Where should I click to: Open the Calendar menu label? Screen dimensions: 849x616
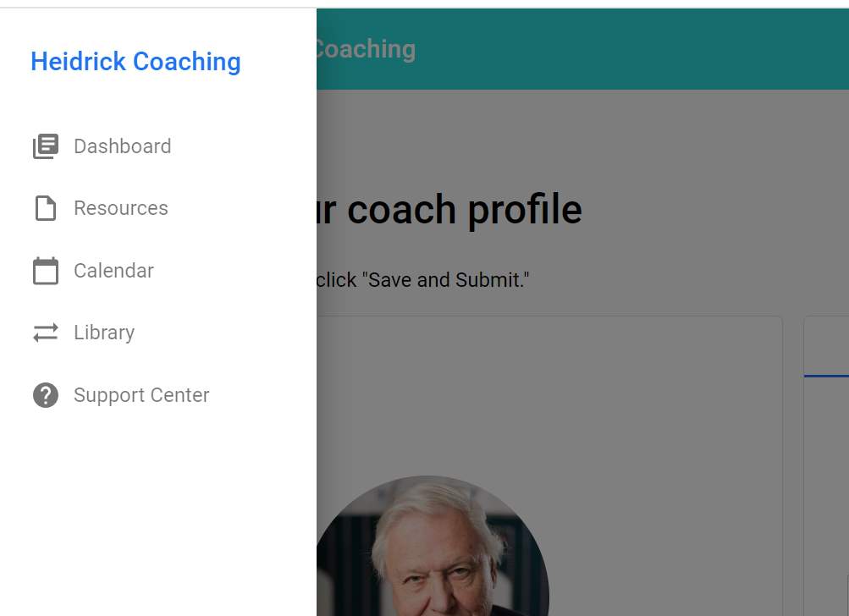point(113,271)
